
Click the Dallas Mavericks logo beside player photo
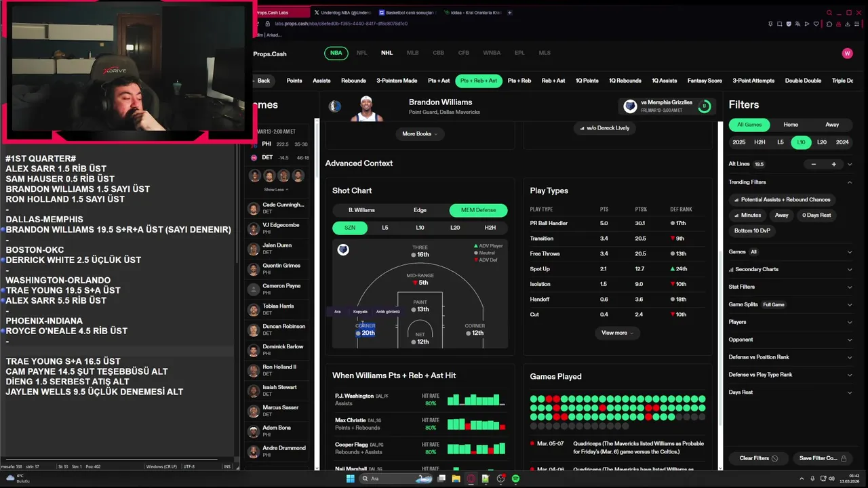pyautogui.click(x=335, y=106)
